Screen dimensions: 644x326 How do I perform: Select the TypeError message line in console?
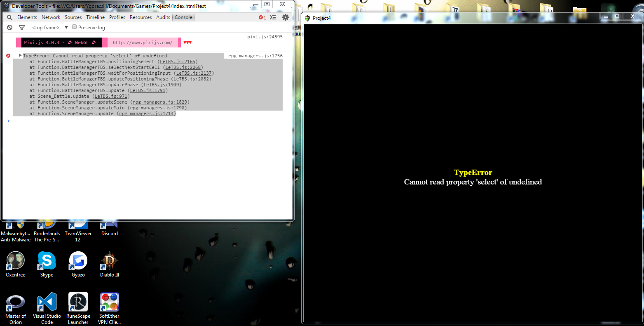(95, 56)
